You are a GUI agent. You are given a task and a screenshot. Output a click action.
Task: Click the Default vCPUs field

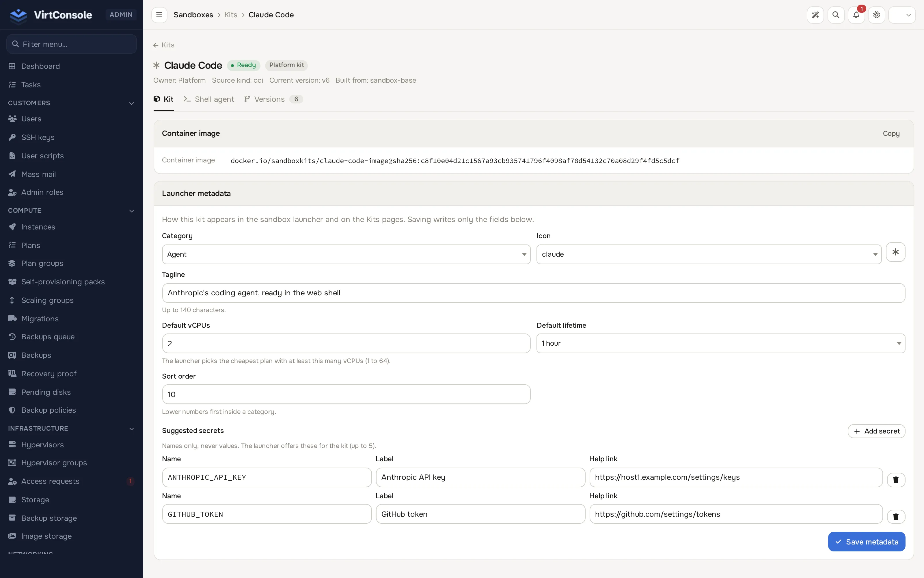[x=346, y=343]
